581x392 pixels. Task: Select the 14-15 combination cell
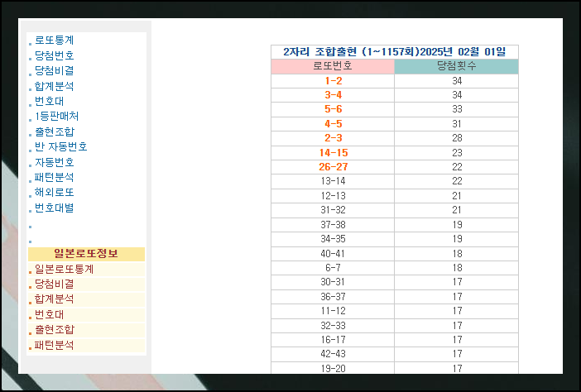tap(333, 153)
